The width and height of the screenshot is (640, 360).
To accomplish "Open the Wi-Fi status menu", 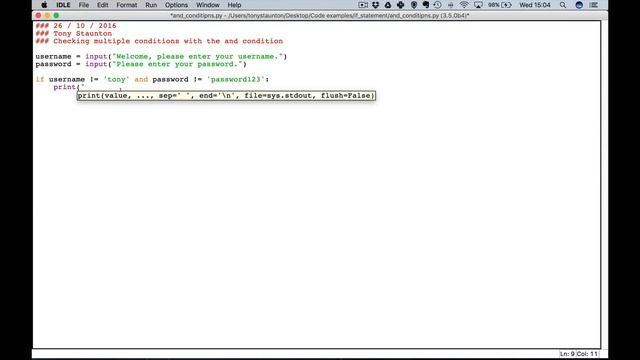I will [464, 5].
